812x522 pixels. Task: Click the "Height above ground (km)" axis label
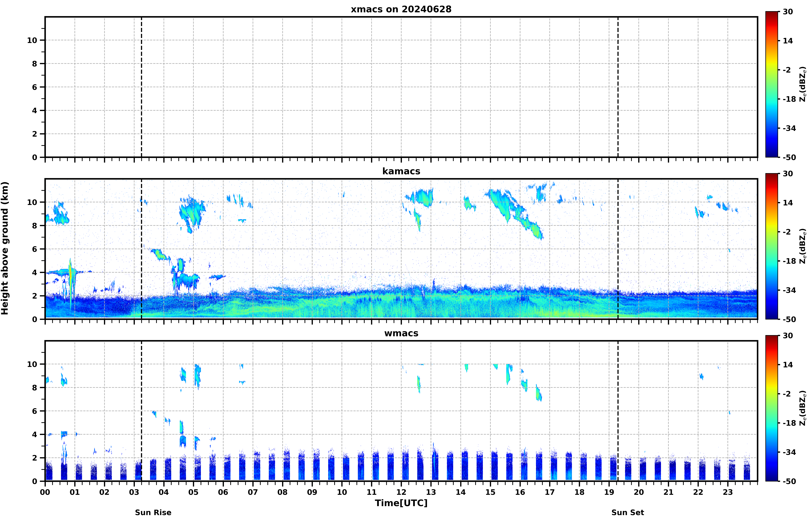(5, 248)
